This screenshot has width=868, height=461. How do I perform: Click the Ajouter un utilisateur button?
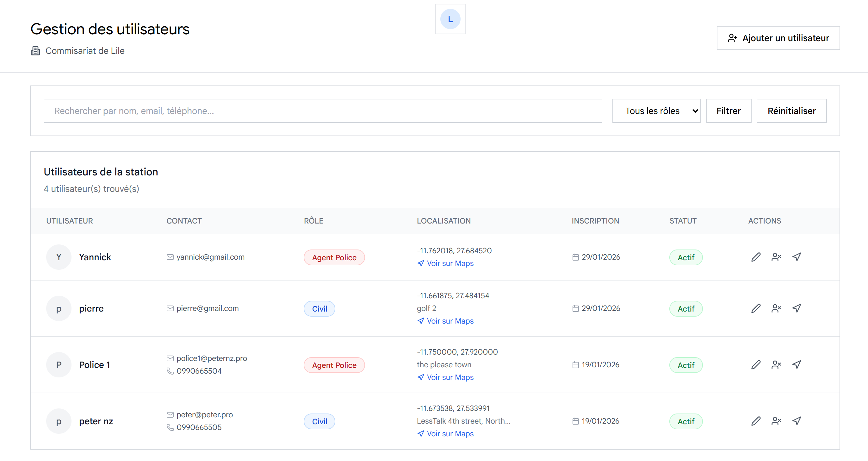point(778,38)
